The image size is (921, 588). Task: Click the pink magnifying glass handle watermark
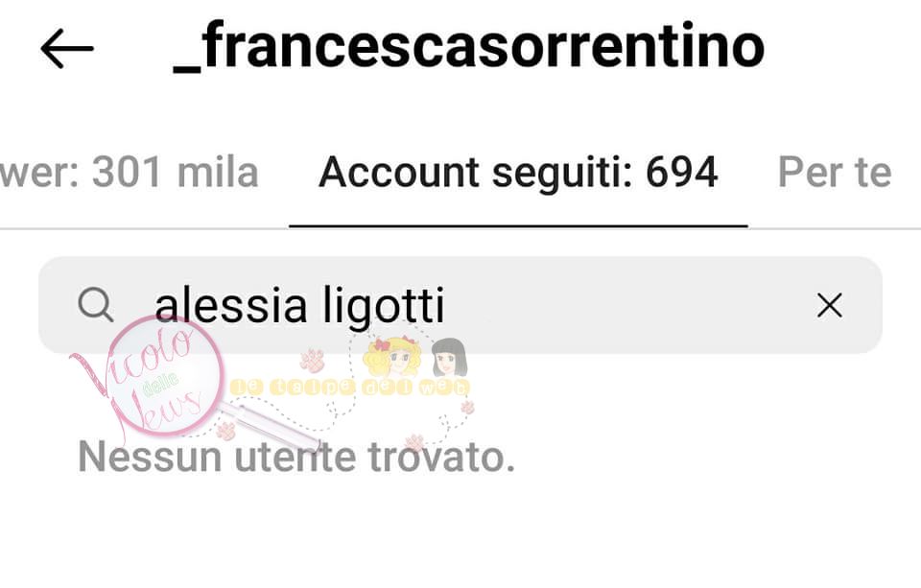click(x=271, y=426)
